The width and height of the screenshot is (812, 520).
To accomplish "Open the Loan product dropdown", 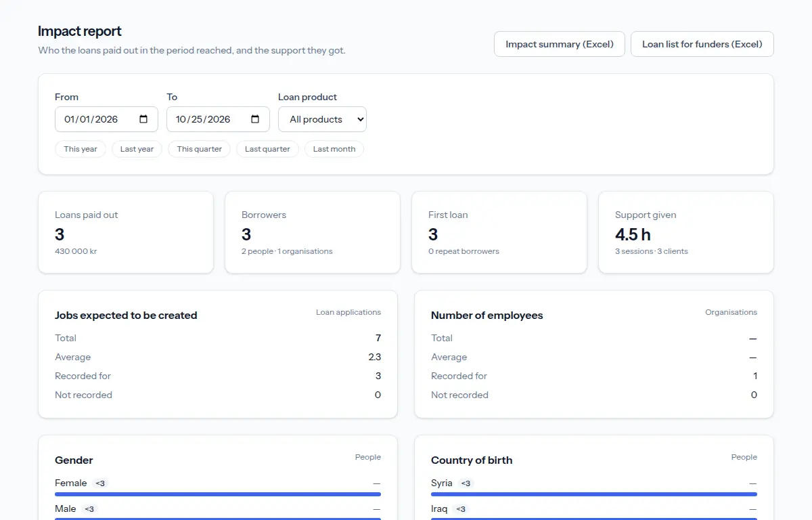I will coord(322,119).
